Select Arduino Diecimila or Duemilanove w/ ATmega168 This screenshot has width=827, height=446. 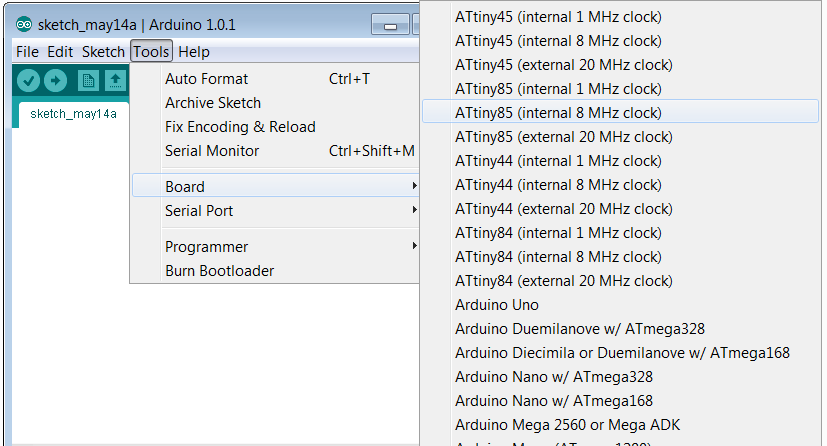point(620,353)
